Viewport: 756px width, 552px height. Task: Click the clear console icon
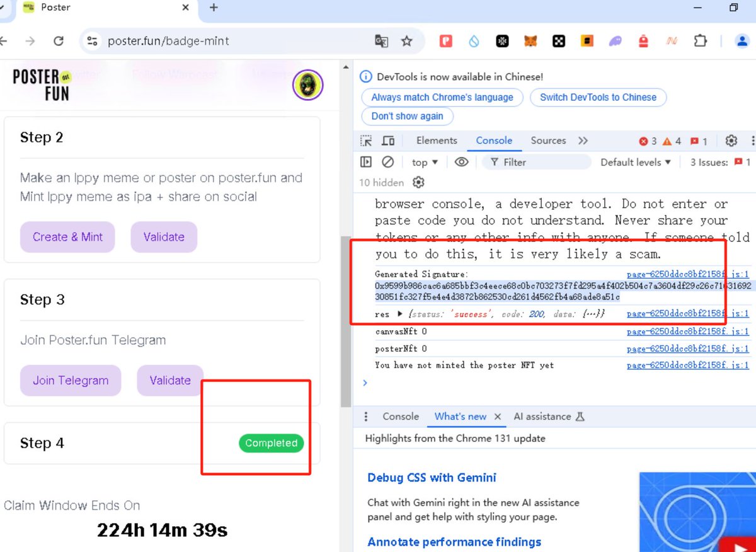pos(388,162)
